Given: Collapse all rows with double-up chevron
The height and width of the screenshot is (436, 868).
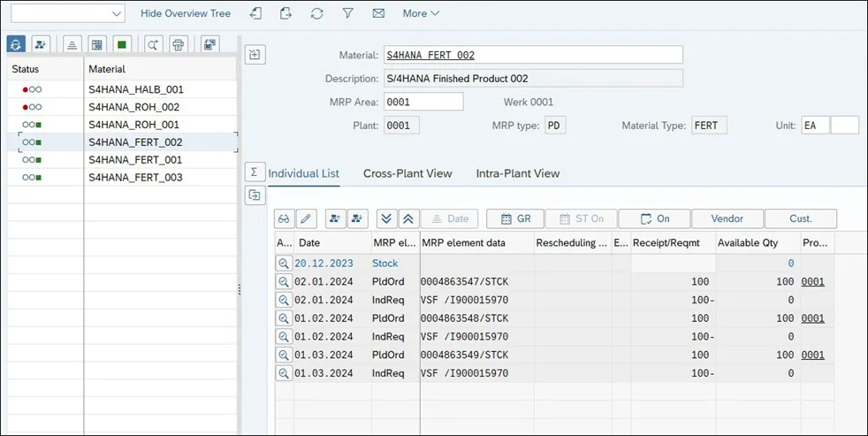Looking at the screenshot, I should click(408, 218).
